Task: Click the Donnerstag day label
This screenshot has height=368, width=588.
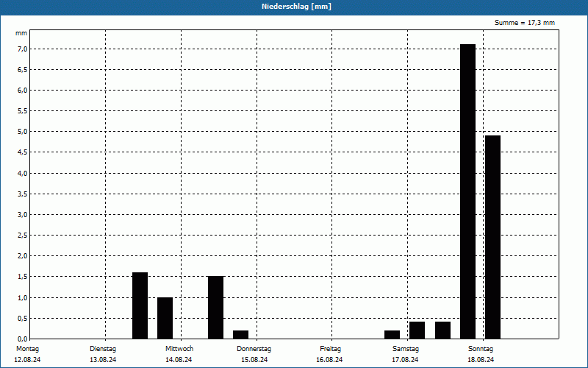Action: (x=254, y=349)
